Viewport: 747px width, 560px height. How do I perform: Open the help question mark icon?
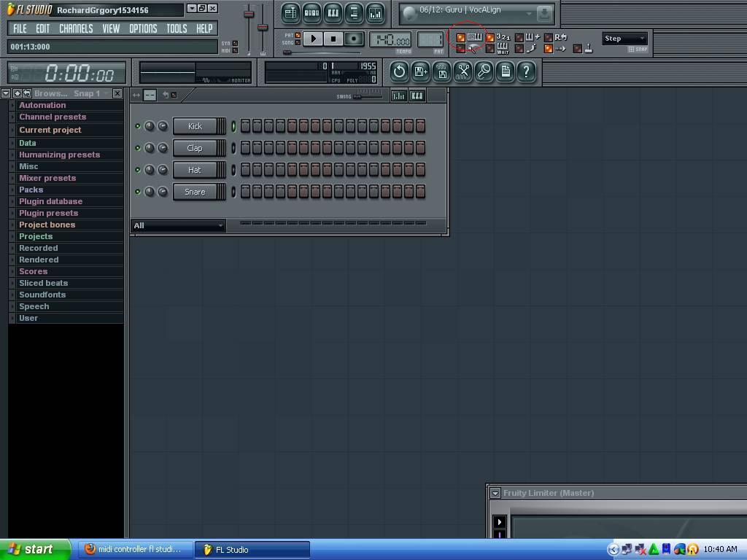[526, 71]
